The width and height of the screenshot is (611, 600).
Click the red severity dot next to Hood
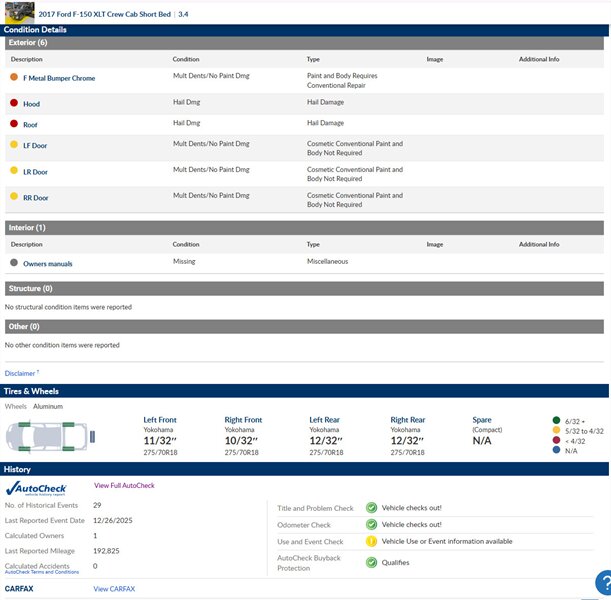click(13, 103)
